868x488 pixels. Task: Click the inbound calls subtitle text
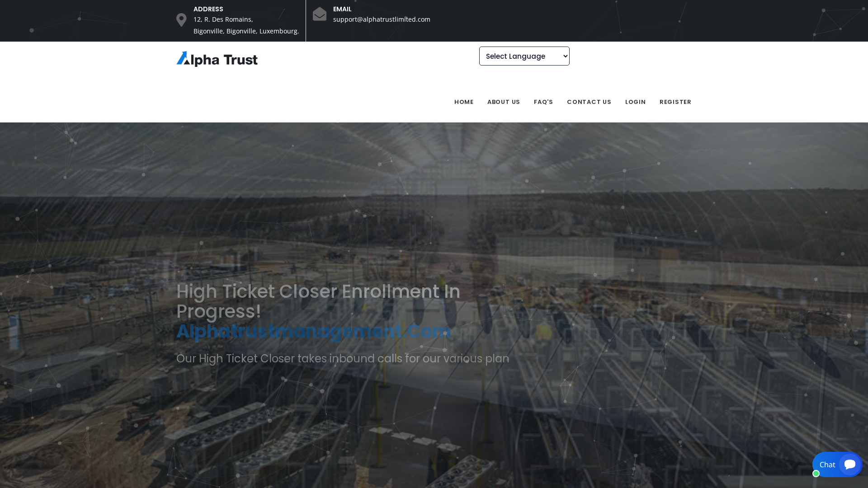click(343, 359)
